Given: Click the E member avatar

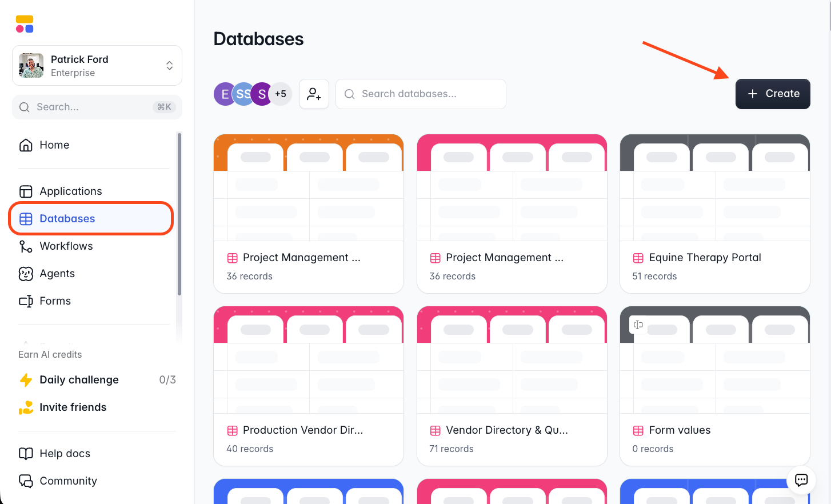Looking at the screenshot, I should click(x=225, y=94).
